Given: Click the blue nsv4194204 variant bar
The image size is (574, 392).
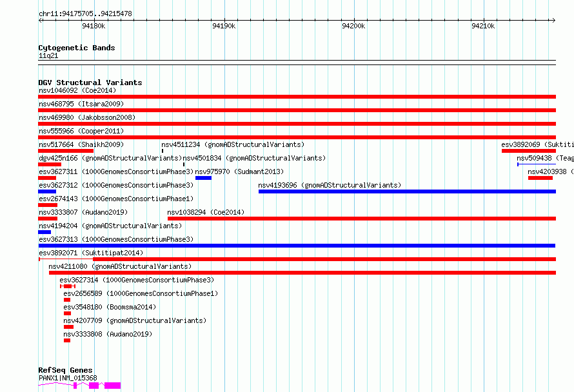Looking at the screenshot, I should point(45,232).
